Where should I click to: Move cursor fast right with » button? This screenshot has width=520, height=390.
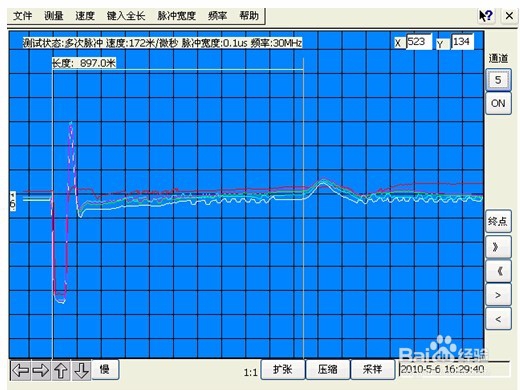(498, 247)
